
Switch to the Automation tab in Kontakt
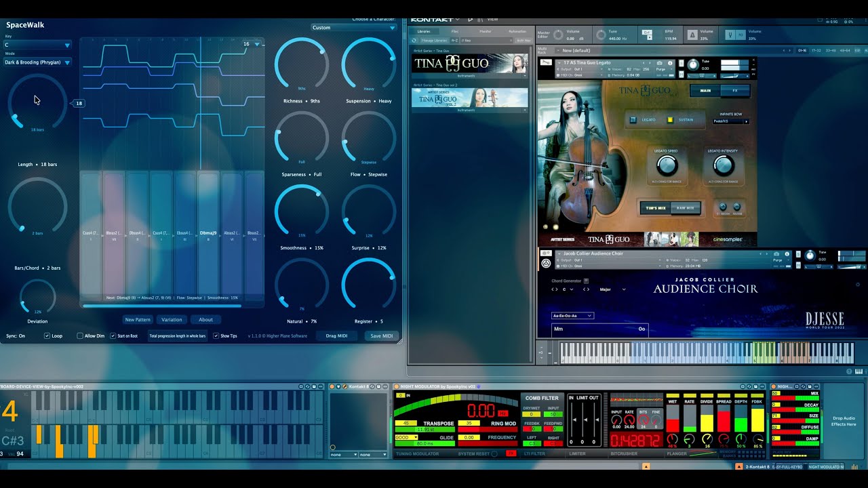(x=517, y=31)
